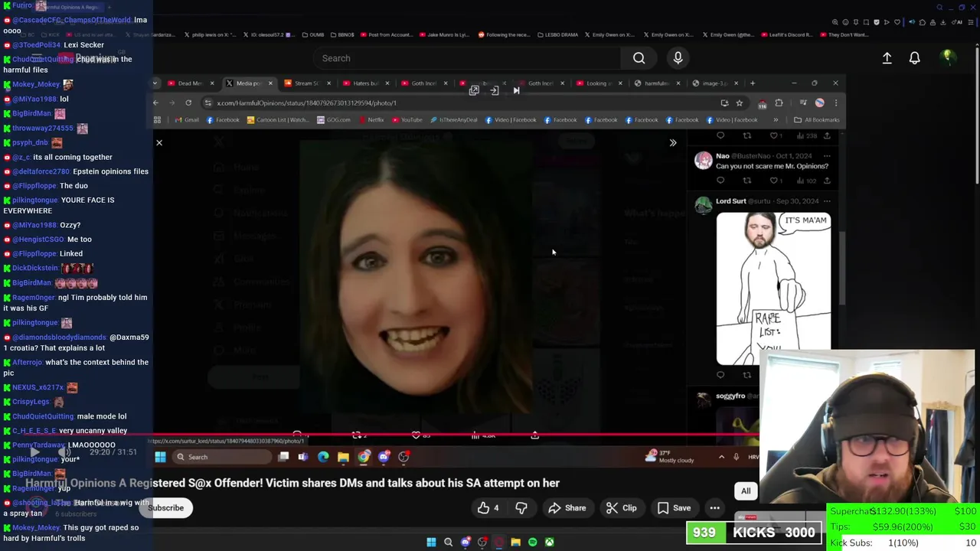Seek on the red video progress bar
The image size is (980, 551).
click(457, 435)
